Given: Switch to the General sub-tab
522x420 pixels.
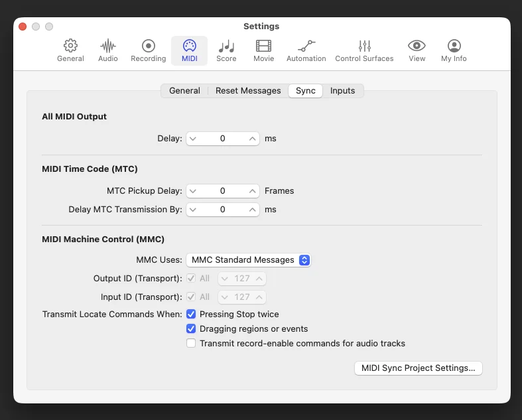Looking at the screenshot, I should tap(184, 91).
